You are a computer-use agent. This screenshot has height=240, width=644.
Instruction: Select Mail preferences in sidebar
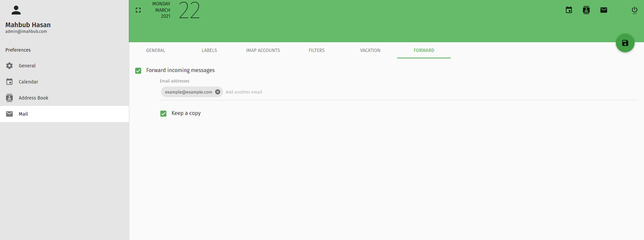click(x=64, y=114)
